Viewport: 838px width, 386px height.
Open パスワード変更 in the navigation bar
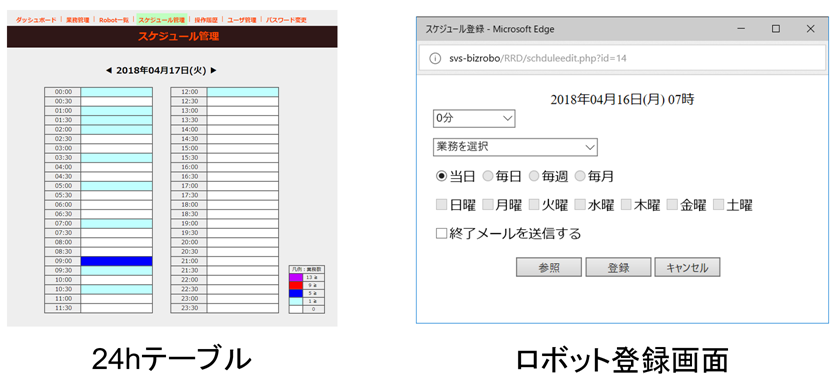coord(286,20)
